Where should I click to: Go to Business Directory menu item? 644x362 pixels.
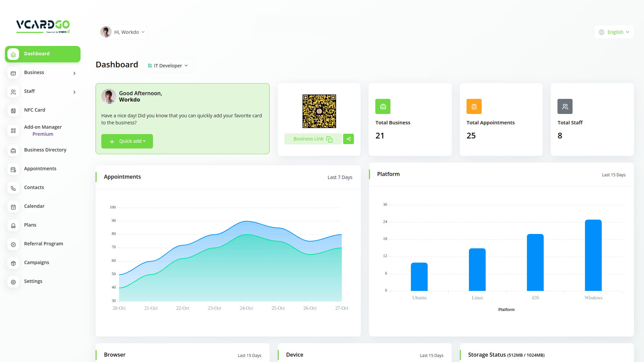click(x=45, y=150)
